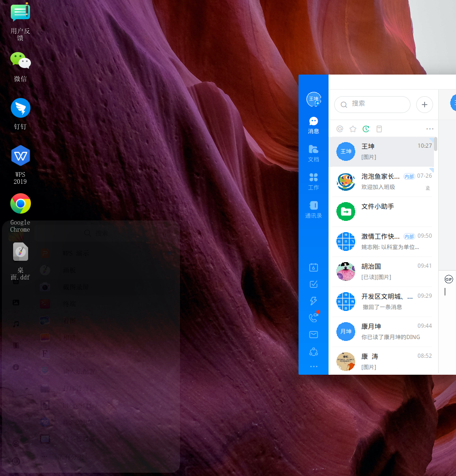The image size is (456, 476).
Task: Switch to the 工作 tab in the sidebar
Action: 314,181
